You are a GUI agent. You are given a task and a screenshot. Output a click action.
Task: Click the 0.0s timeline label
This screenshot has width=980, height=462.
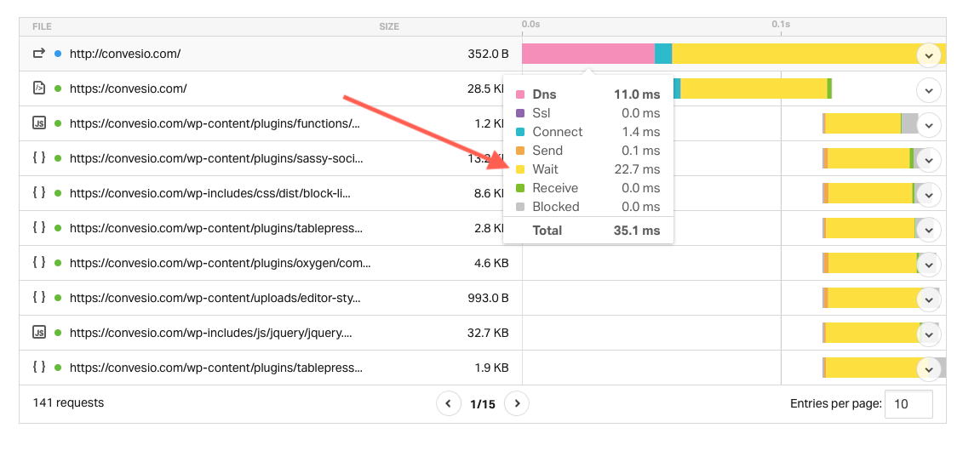coord(530,25)
